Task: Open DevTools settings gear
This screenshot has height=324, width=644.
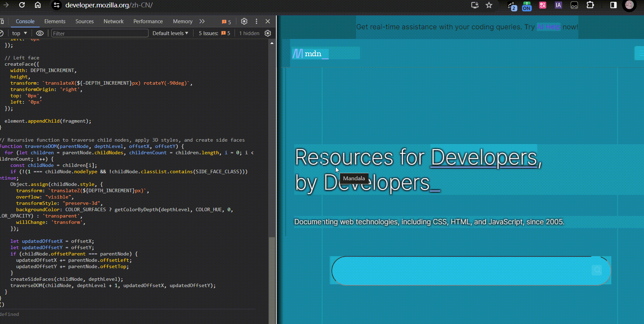Action: [x=244, y=21]
